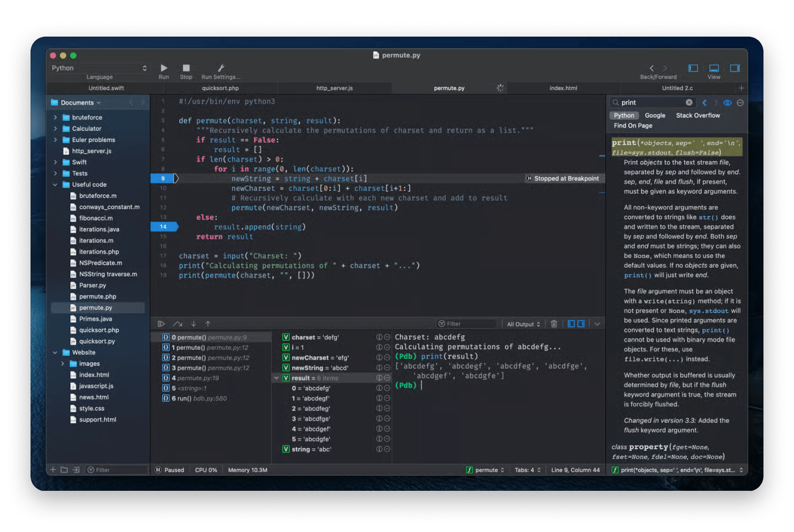Add new file in sidebar plus
Viewport: 794px width, 532px height.
coord(52,469)
